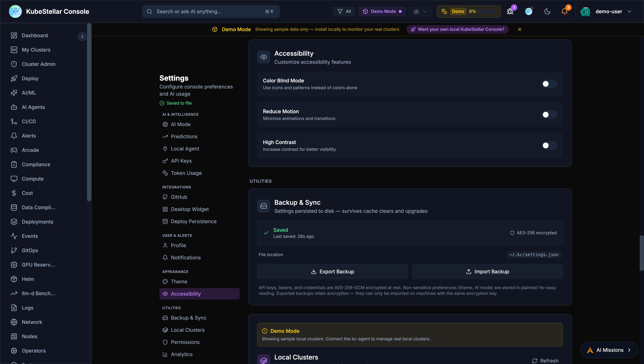Click the Import Backup button

[487, 271]
